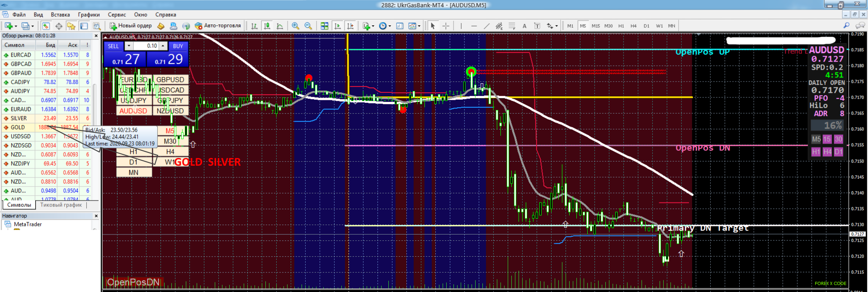Viewport: 868px width, 292px height.
Task: Open the Графики menu
Action: point(89,14)
